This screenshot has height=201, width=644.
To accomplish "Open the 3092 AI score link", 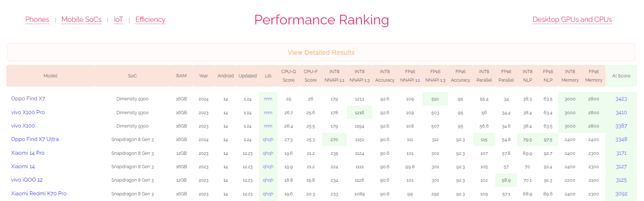I will point(621,193).
